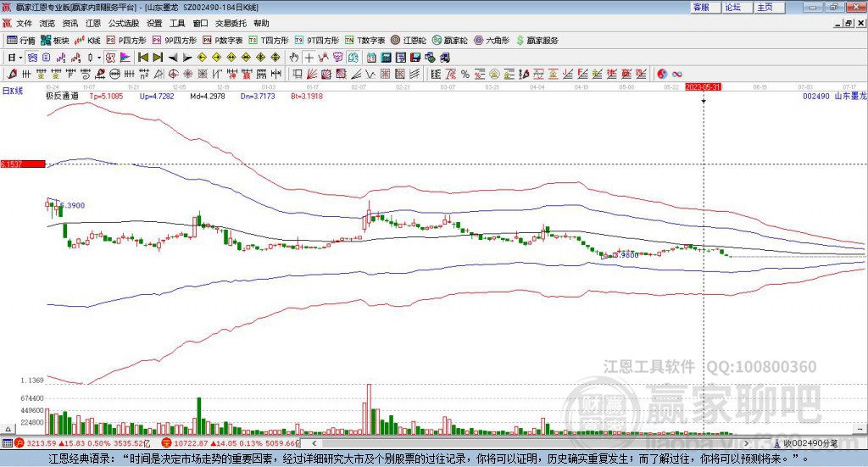Select the red fan lines tool
The height and width of the screenshot is (467, 868).
point(312,74)
